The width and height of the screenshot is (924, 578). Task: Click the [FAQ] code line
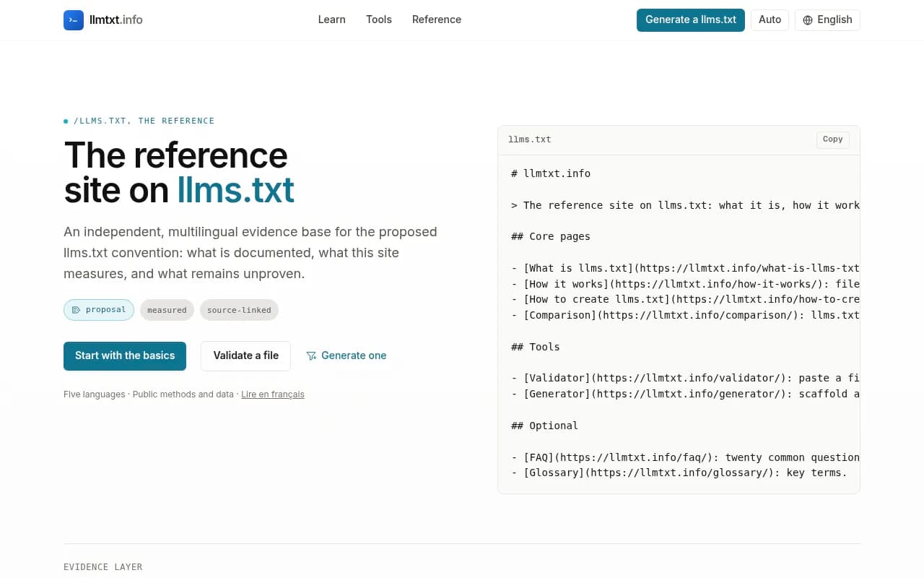(685, 457)
